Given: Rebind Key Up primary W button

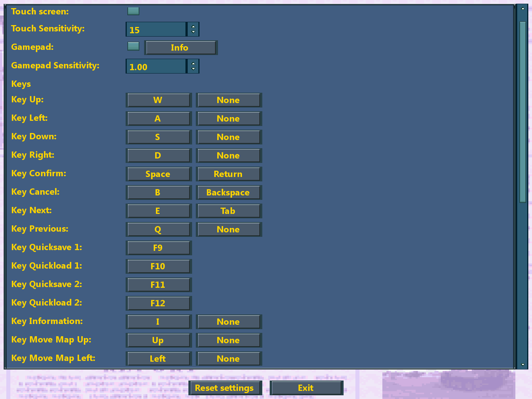Looking at the screenshot, I should point(159,100).
